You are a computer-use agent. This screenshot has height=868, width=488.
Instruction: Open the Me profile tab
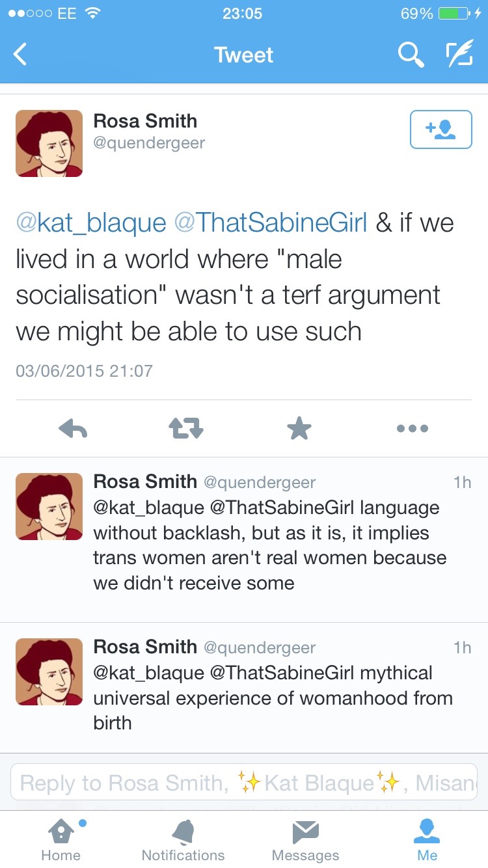(x=427, y=839)
